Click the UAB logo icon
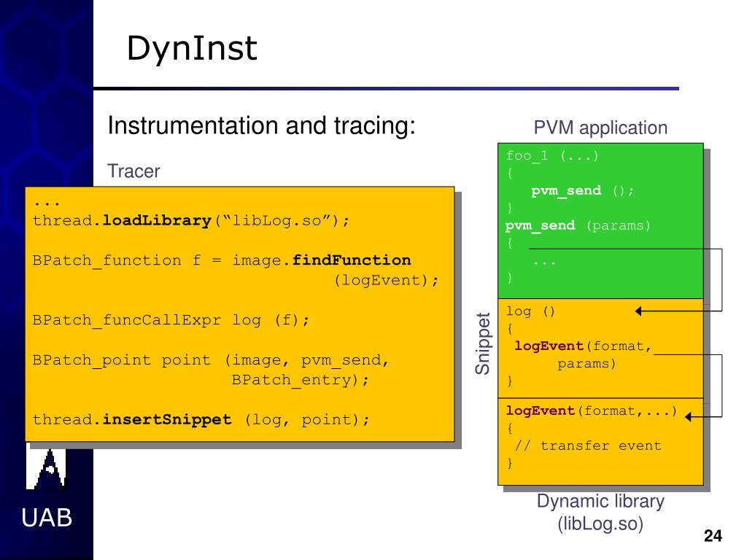Viewport: 747px width, 560px height. [46, 466]
